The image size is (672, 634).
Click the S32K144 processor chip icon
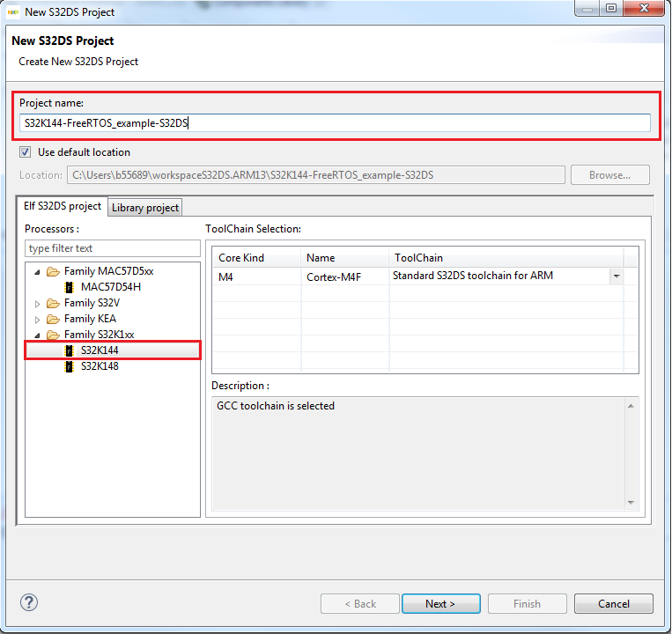[x=69, y=350]
